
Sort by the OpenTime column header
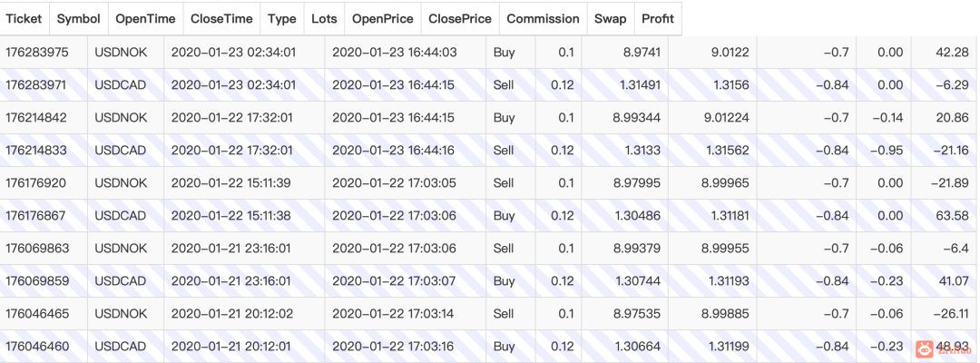[144, 18]
